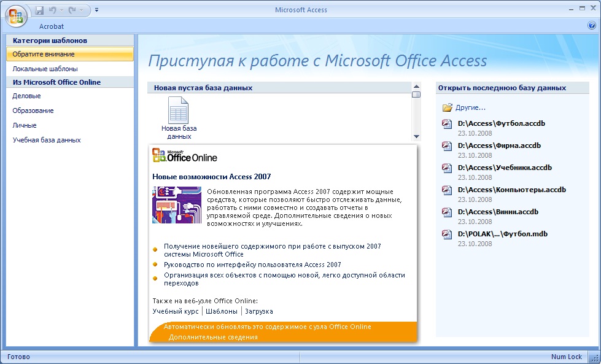Click the Undo arrow icon
The height and width of the screenshot is (364, 601).
[53, 10]
